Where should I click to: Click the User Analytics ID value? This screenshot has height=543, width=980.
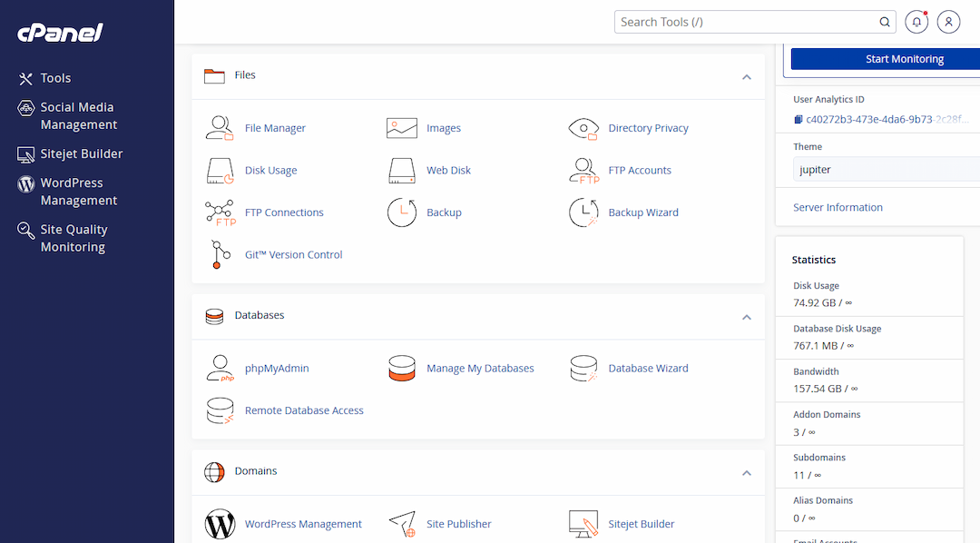tap(887, 120)
